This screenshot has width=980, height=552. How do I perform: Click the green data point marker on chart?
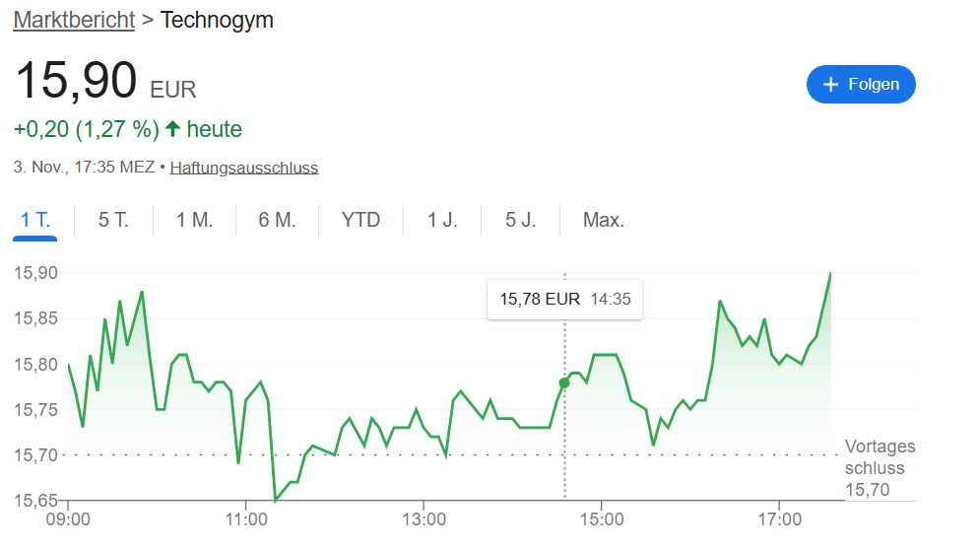[x=564, y=382]
